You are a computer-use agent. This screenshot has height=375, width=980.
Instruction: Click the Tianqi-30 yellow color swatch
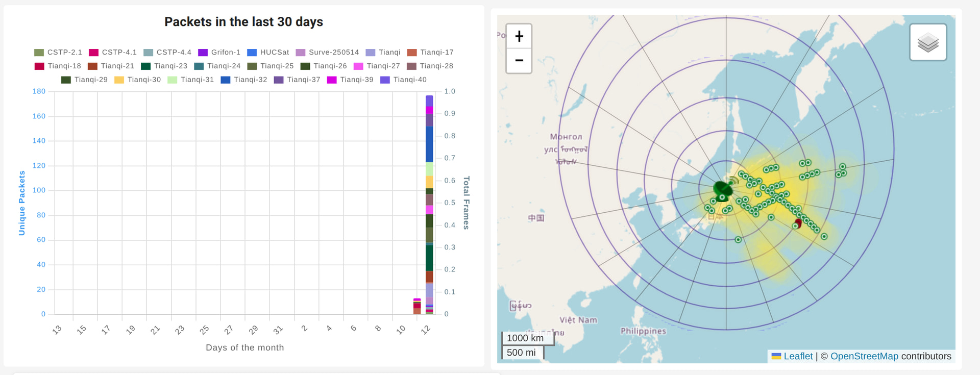tap(119, 80)
